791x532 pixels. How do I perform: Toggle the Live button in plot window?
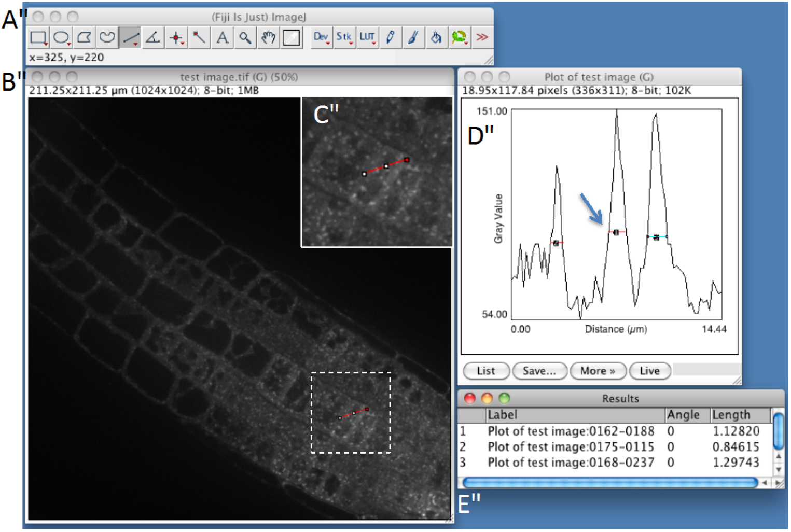click(650, 371)
